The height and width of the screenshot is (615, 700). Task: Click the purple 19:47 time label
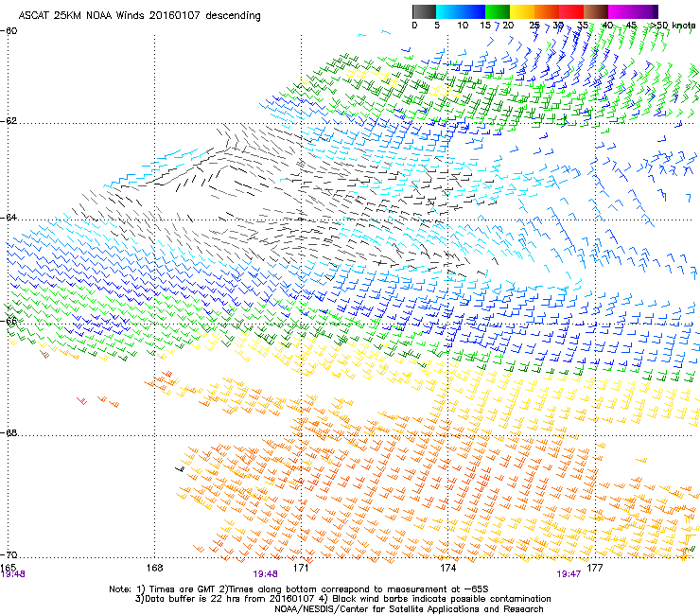(x=569, y=574)
